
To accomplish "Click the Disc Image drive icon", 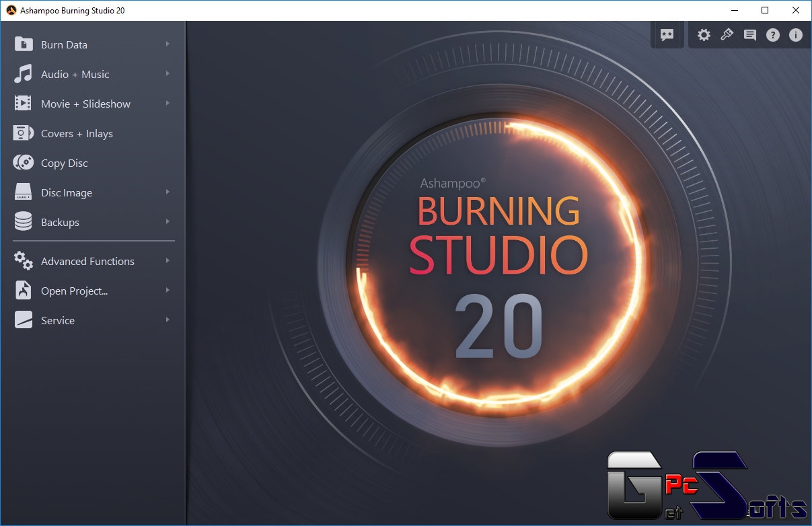I will pyautogui.click(x=24, y=192).
